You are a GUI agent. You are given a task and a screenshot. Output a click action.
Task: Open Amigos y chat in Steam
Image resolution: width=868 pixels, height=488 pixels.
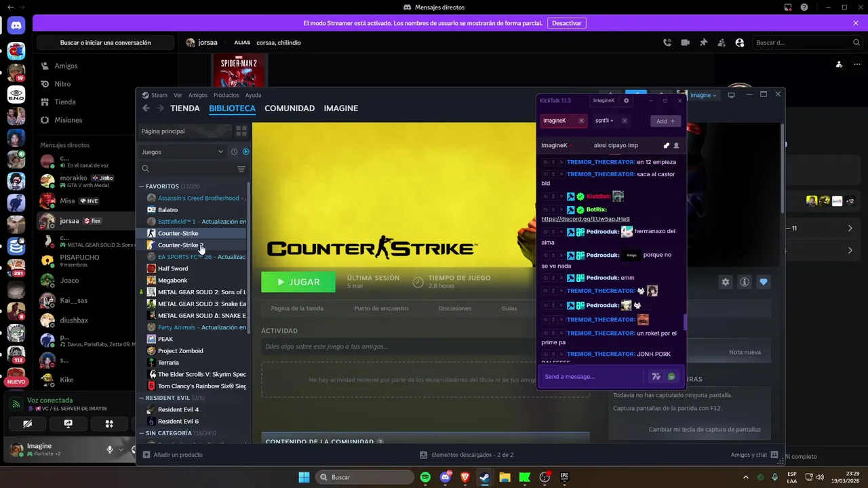coord(755,455)
